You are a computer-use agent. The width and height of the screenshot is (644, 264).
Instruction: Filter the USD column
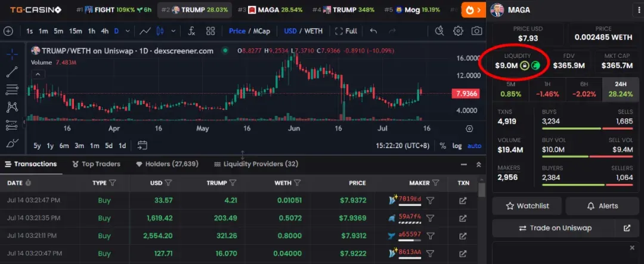tap(168, 183)
